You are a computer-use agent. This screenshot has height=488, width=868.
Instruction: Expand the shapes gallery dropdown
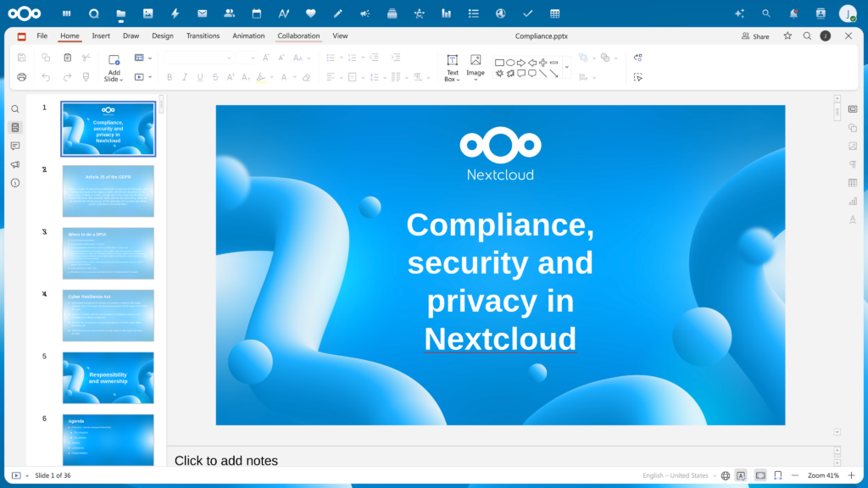click(x=566, y=69)
